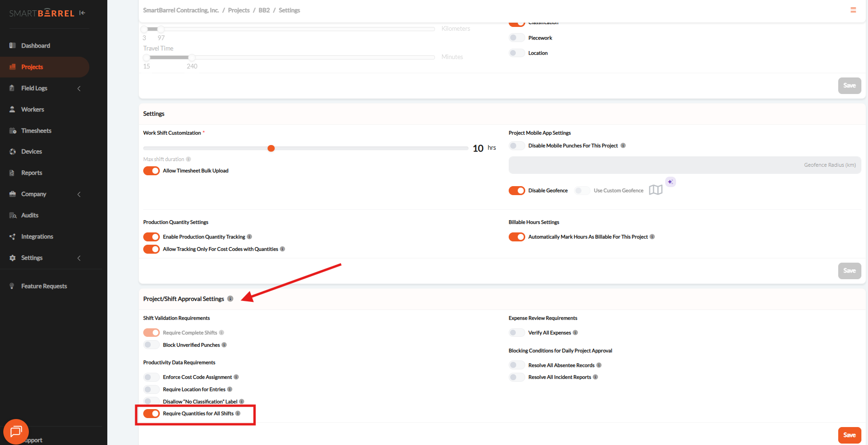Click info icon next to Project/Shift Approval Settings
This screenshot has width=868, height=445.
230,299
